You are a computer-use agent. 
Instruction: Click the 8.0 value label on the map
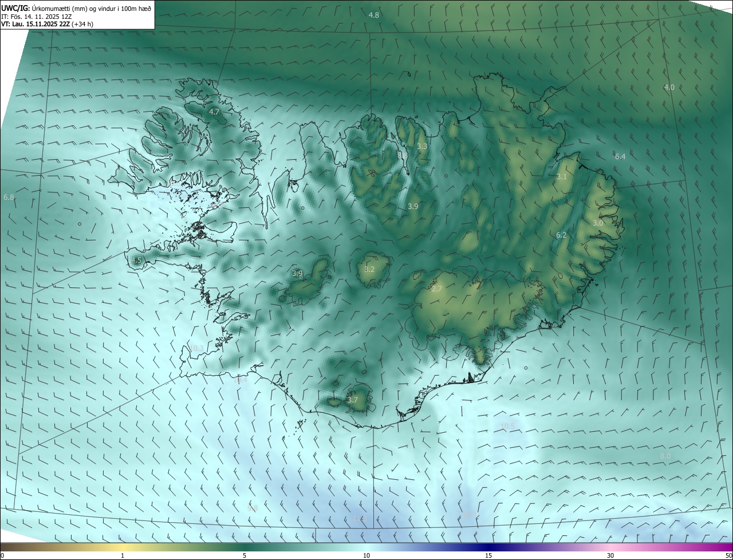(665, 456)
